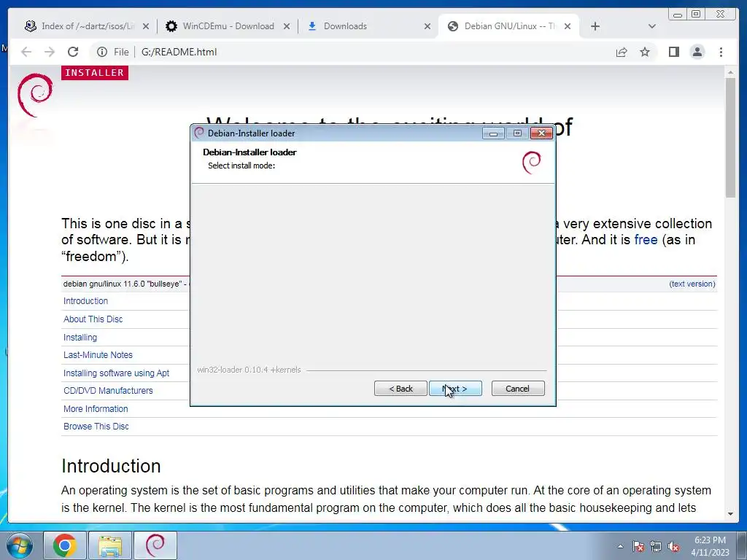Viewport: 747px width, 560px height.
Task: Follow the 'free' hyperlink in the paragraph
Action: [646, 239]
